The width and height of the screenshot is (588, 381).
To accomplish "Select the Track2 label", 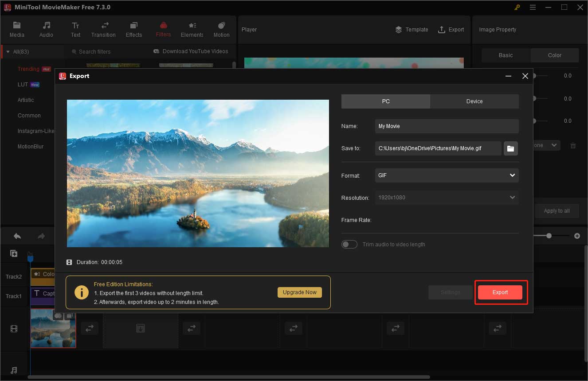I will pos(14,276).
